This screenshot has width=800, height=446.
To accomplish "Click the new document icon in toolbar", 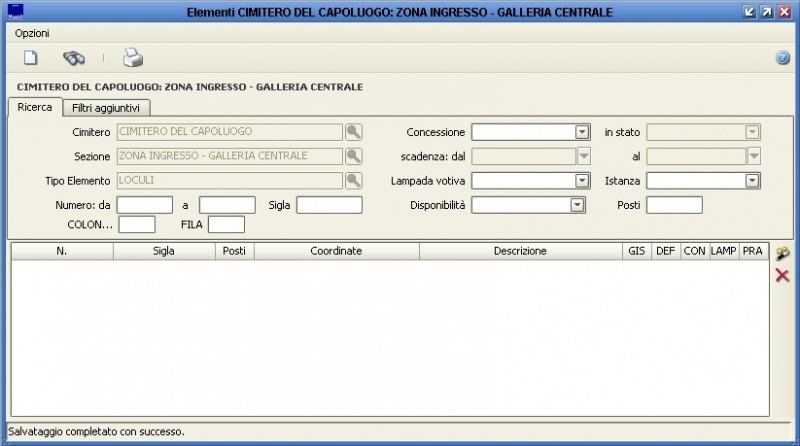I will tap(31, 58).
